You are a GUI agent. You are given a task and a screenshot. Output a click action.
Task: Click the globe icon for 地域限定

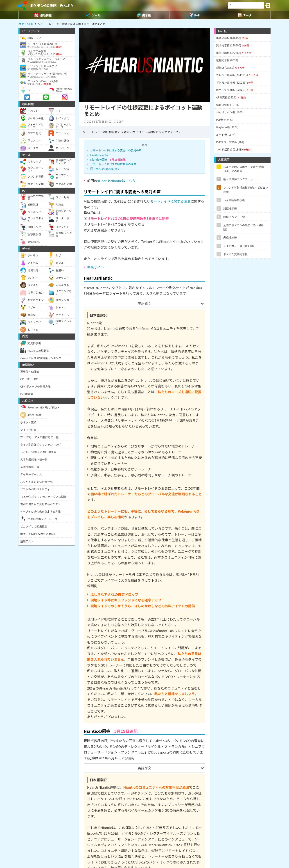coord(23,270)
